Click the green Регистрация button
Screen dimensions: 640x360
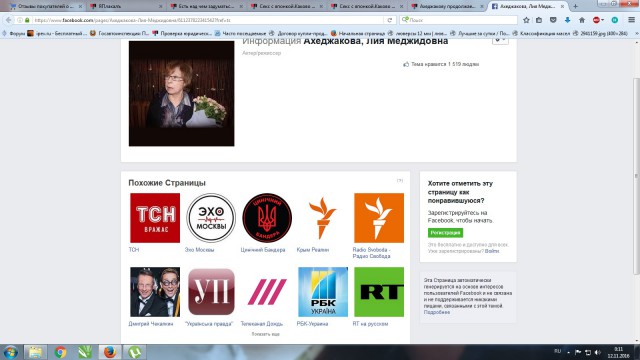pos(445,233)
